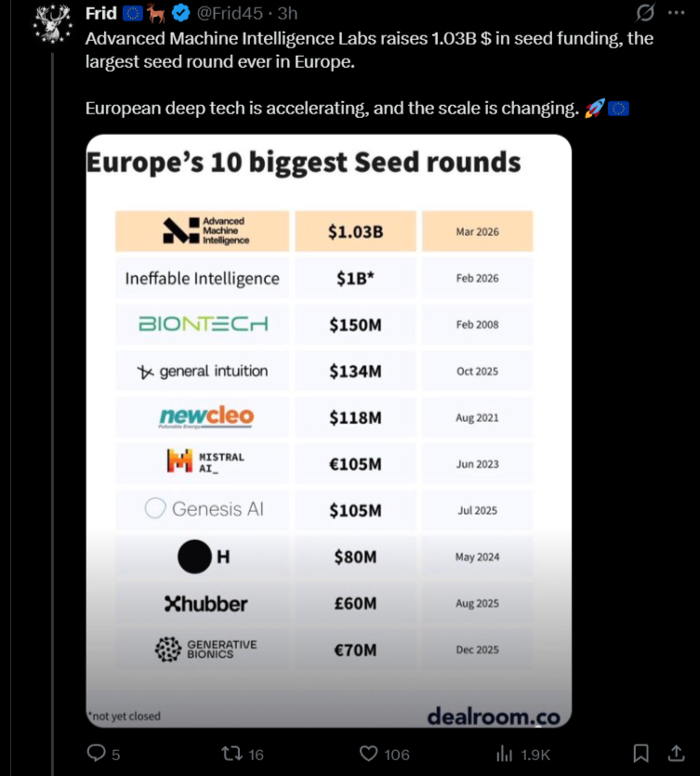Screen dimensions: 700x776
Task: Click the 16 reposts count
Action: (257, 755)
